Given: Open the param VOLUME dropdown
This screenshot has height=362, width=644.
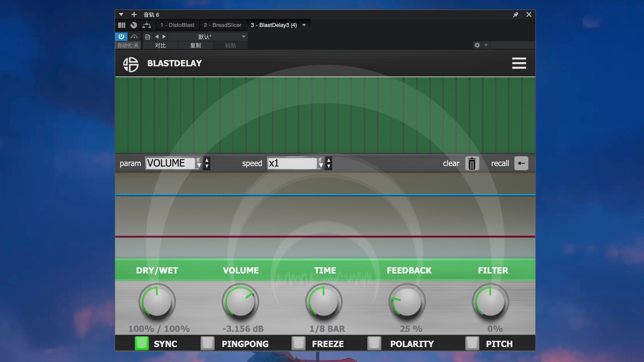Looking at the screenshot, I should pyautogui.click(x=173, y=163).
